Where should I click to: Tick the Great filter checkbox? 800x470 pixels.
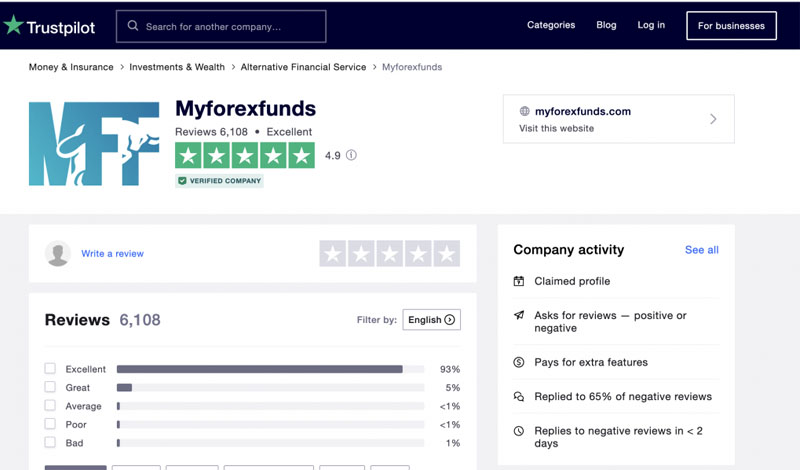click(x=50, y=387)
